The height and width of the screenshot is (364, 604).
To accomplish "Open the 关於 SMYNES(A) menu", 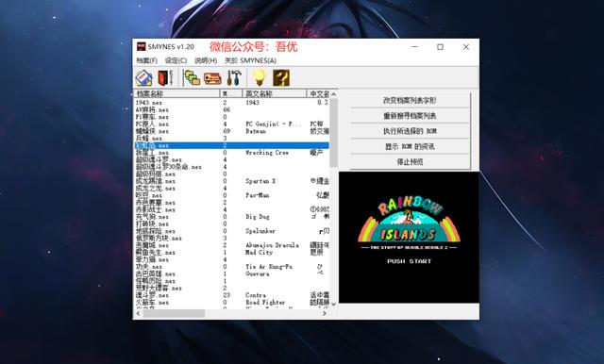I will click(x=250, y=60).
